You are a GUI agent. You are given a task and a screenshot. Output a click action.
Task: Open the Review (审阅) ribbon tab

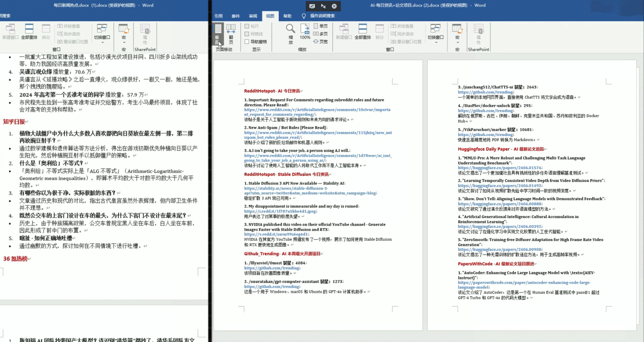(x=253, y=16)
